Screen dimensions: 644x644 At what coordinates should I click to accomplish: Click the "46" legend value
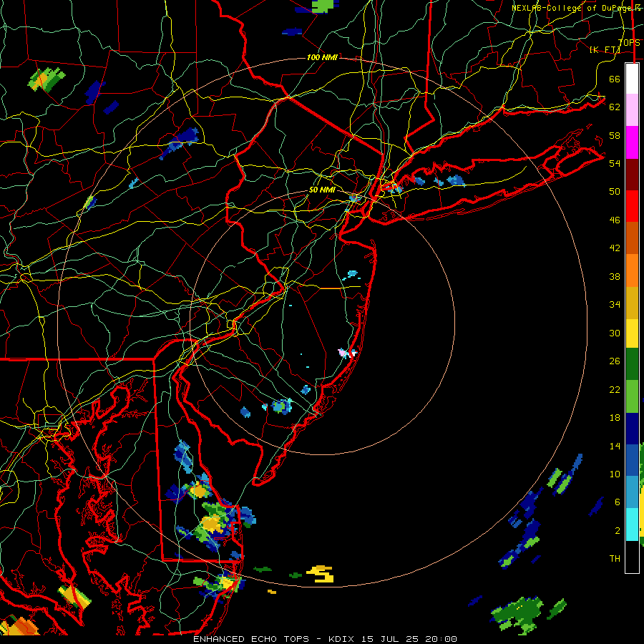pyautogui.click(x=615, y=220)
